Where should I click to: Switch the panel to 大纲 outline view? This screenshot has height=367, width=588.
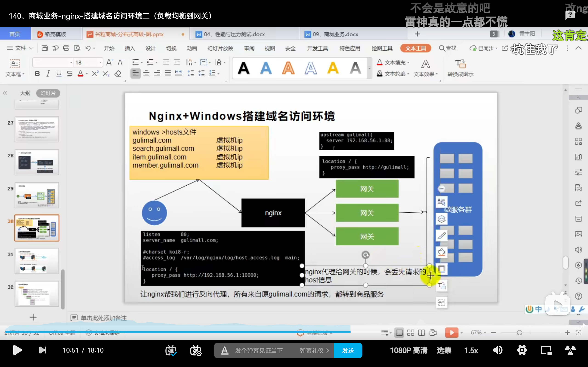25,93
